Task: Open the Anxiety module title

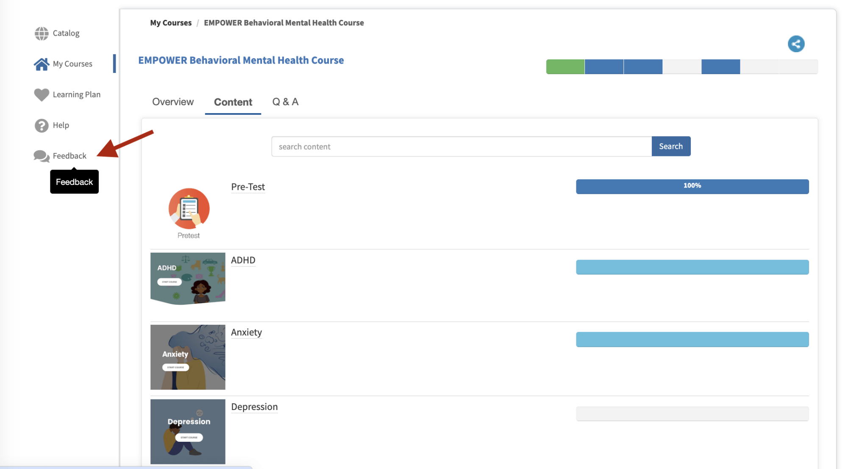Action: 246,332
